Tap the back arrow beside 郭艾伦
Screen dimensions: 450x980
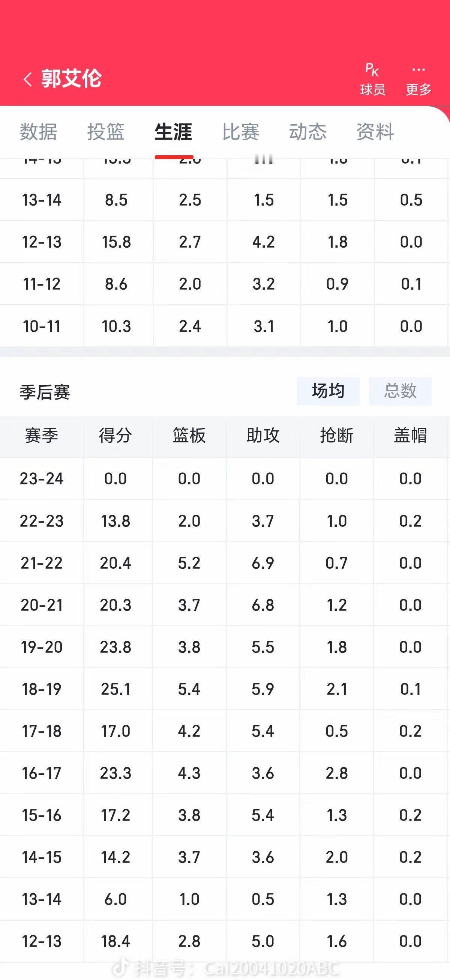pos(28,80)
